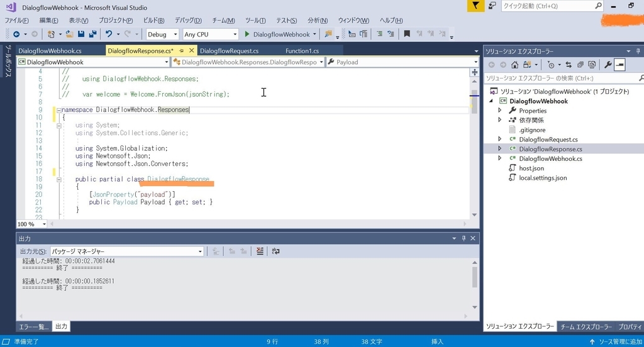Select .gitignore in Solution Explorer
Screen dimensions: 644x347
tap(532, 129)
